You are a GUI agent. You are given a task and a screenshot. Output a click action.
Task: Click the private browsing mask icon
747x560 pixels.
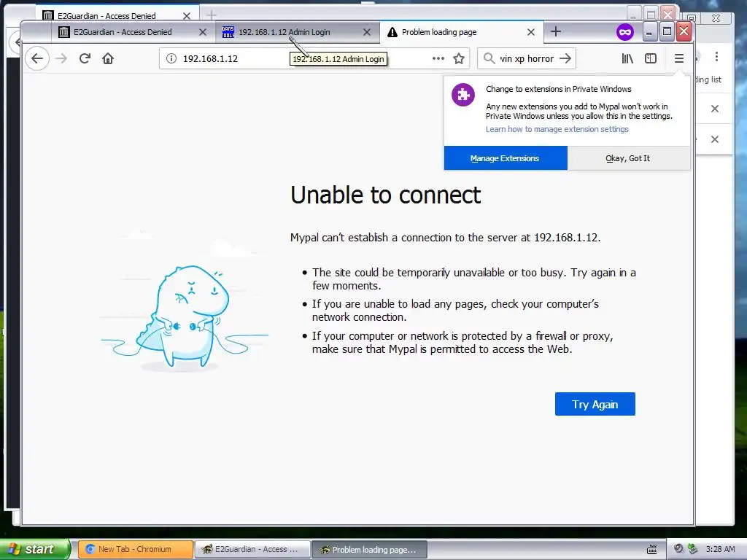coord(625,32)
